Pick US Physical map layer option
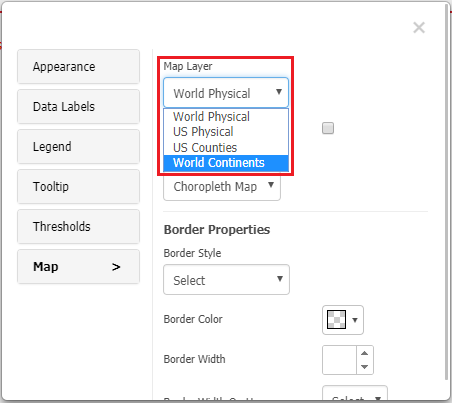 pos(226,132)
